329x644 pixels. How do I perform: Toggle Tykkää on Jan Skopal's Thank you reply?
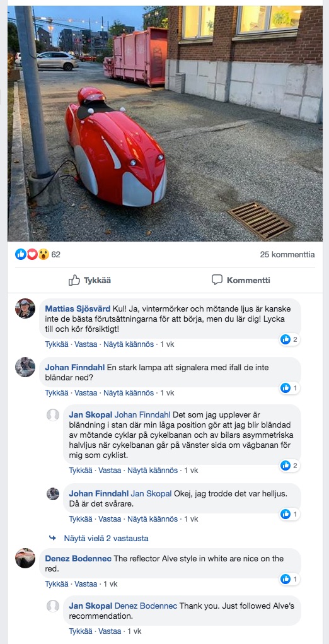(81, 631)
